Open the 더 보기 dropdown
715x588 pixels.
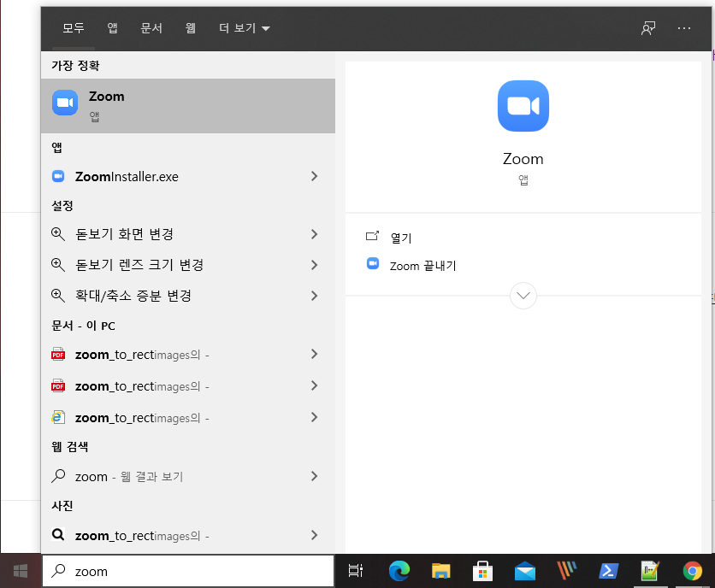(x=245, y=28)
